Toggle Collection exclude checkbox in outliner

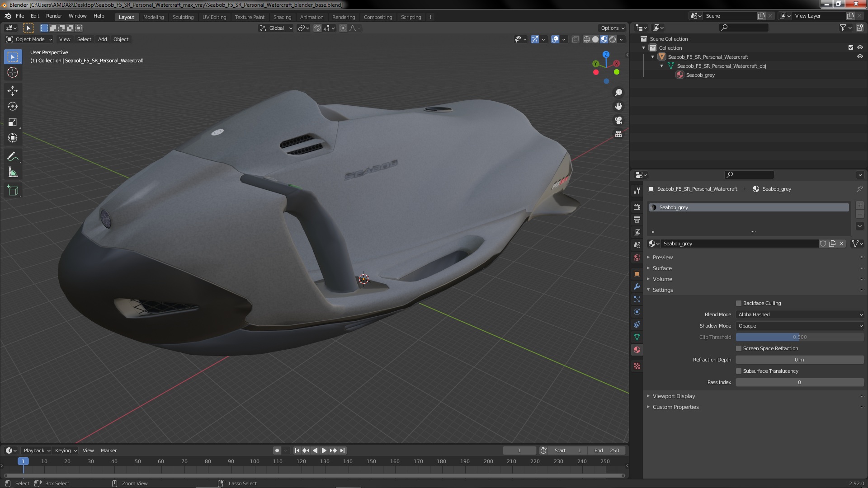(850, 47)
